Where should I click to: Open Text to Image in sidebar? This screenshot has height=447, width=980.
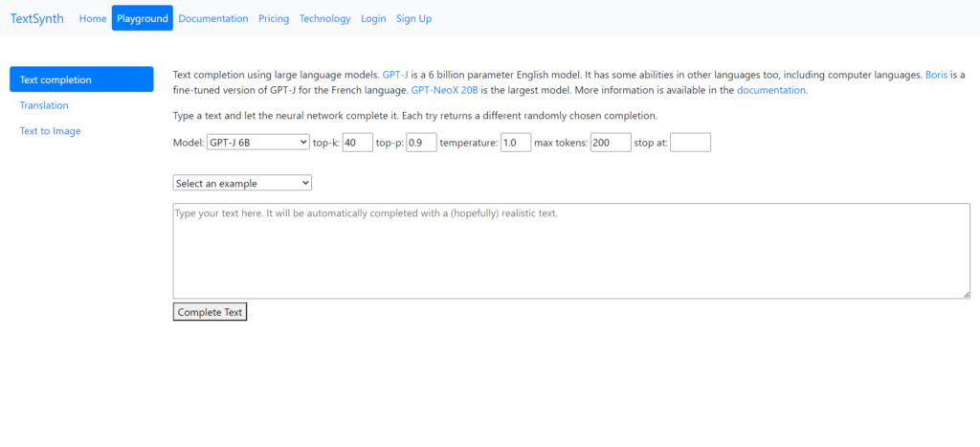[x=51, y=131]
